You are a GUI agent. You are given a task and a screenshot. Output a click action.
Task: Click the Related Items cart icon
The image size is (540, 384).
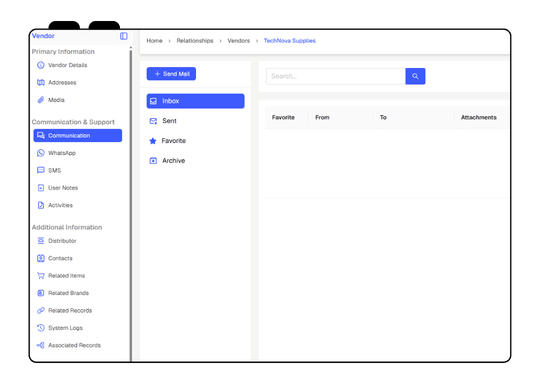pos(41,276)
